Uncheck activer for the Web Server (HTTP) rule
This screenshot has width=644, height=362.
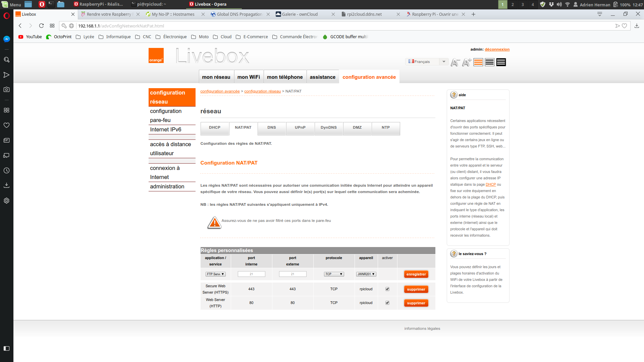click(x=387, y=303)
